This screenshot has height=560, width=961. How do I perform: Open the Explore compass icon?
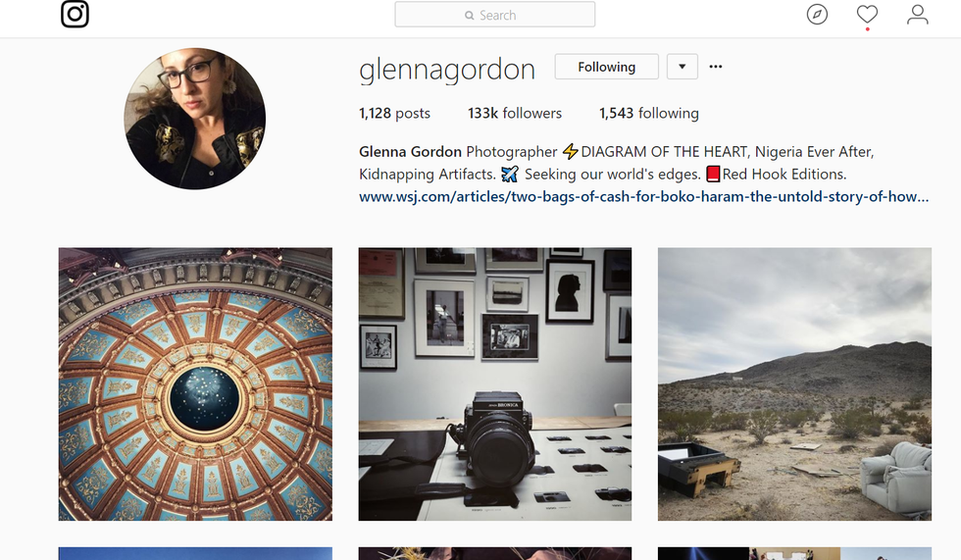(x=817, y=14)
